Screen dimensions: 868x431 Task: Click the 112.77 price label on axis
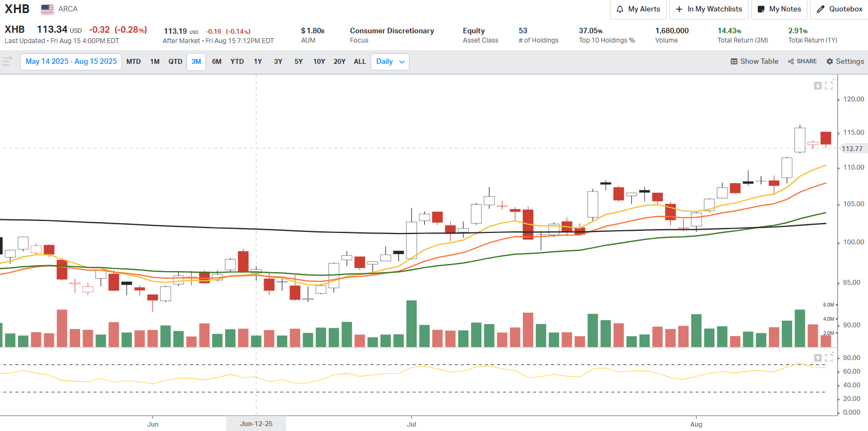pyautogui.click(x=852, y=148)
